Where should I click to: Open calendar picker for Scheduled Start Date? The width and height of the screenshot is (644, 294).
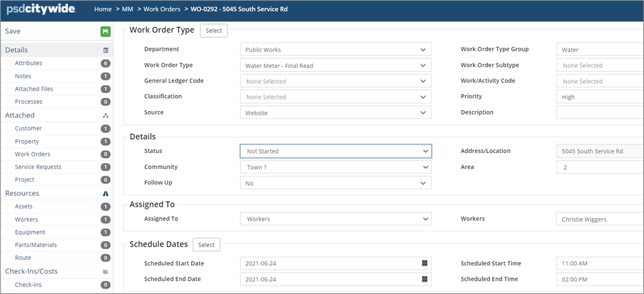point(424,263)
